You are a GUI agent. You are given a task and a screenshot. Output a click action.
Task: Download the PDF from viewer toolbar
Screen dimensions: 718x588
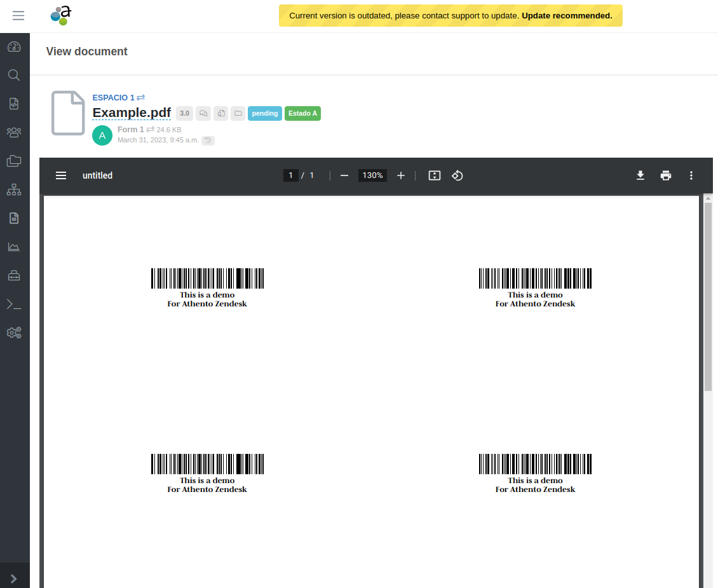click(640, 175)
